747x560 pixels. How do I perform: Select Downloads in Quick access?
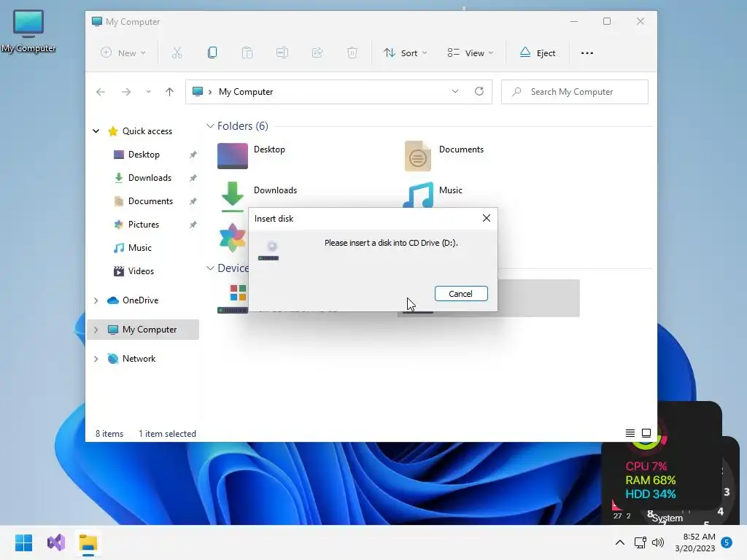tap(149, 178)
